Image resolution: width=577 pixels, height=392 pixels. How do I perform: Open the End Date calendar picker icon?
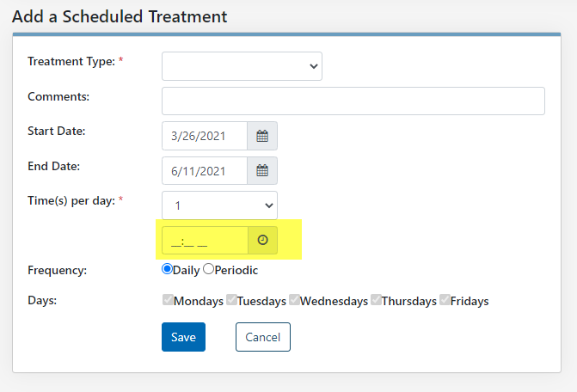[262, 170]
